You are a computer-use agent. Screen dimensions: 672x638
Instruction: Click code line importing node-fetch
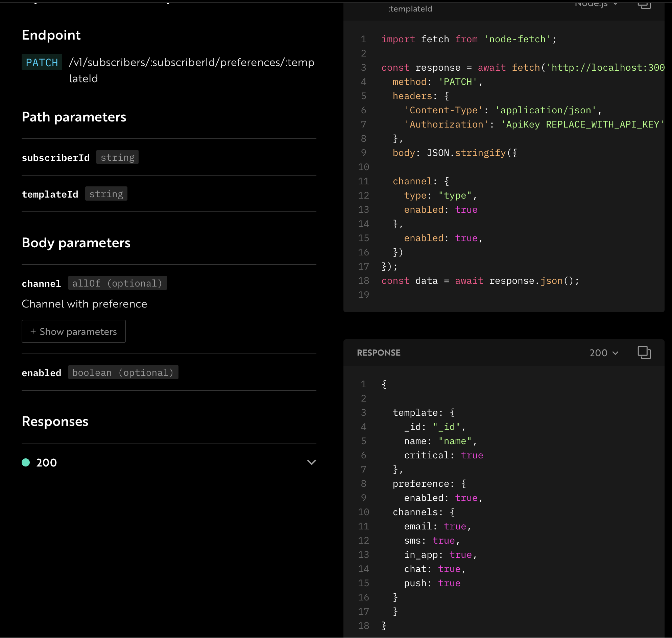point(469,39)
